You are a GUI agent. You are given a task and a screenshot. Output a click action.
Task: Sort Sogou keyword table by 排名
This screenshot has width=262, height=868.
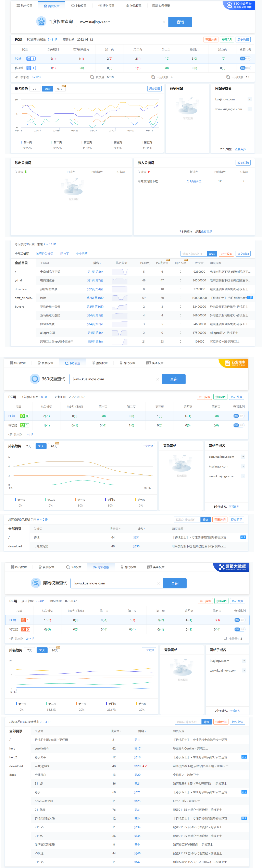142,731
